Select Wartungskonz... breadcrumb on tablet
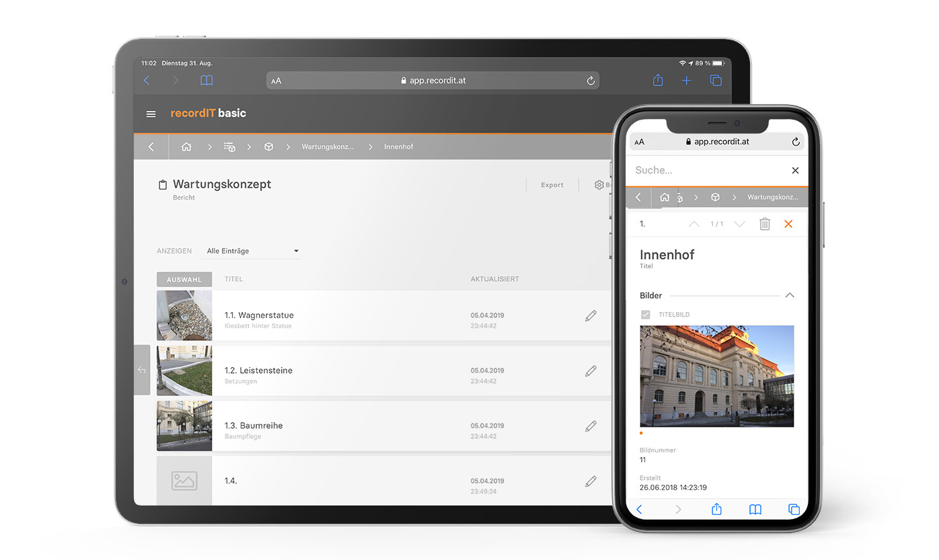The width and height of the screenshot is (939, 560). [x=328, y=147]
